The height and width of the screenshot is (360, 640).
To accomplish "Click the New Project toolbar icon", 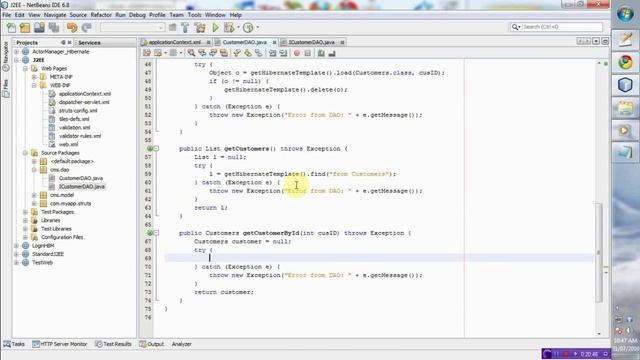I will 25,27.
